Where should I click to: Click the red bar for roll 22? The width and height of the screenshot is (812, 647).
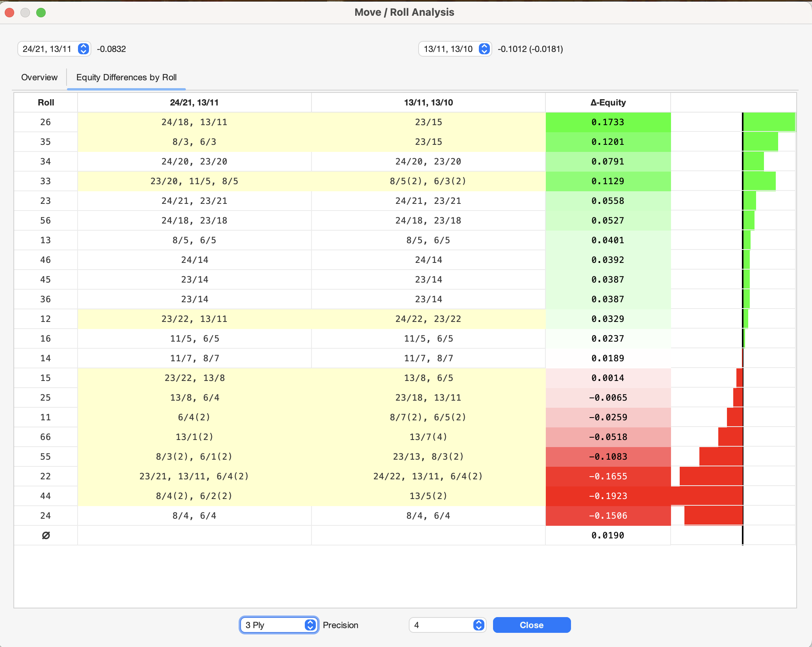tap(711, 476)
